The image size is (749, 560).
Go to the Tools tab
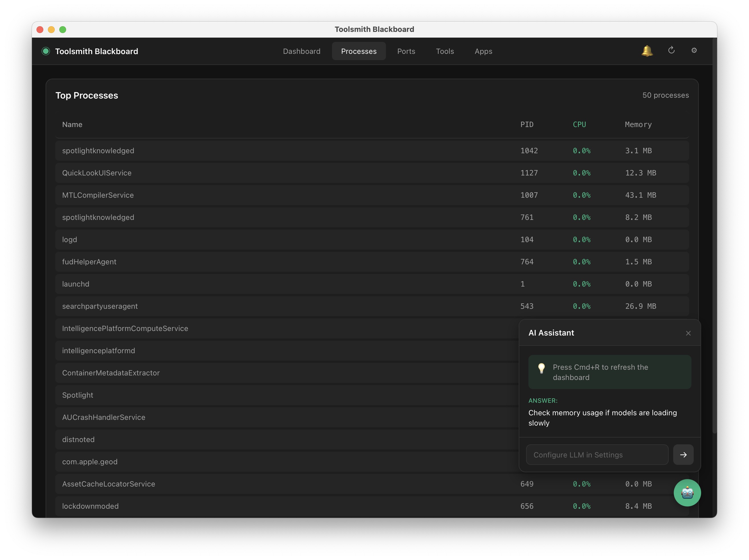click(x=445, y=51)
